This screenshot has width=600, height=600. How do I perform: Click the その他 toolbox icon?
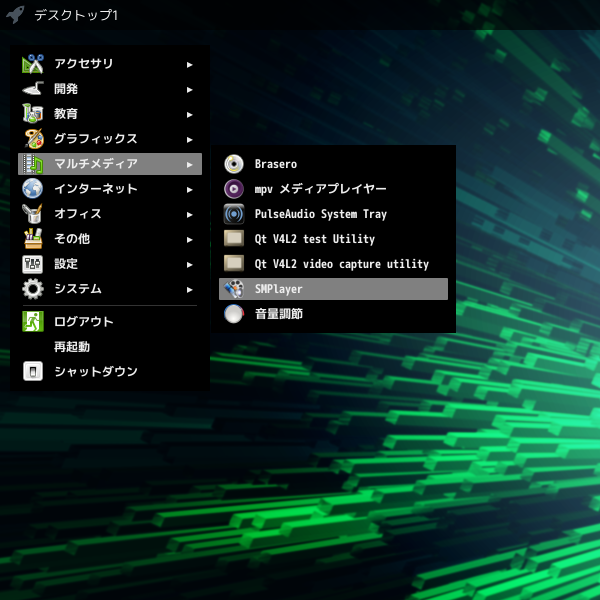pos(33,239)
